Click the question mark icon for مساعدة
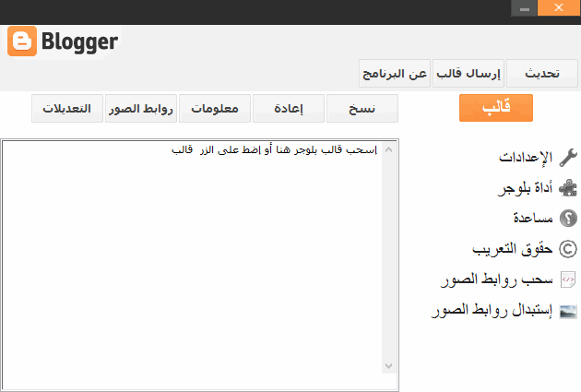Viewport: 581px width, 392px height. click(568, 219)
